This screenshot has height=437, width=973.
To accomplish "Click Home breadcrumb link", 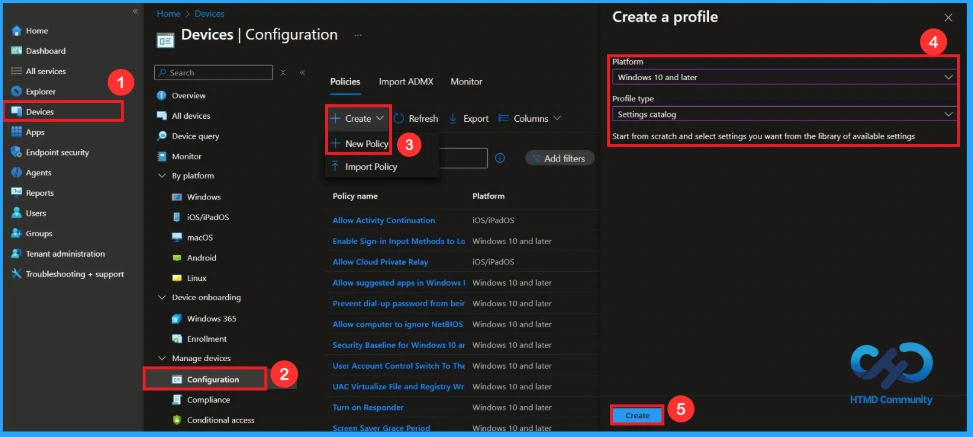I will [x=169, y=14].
